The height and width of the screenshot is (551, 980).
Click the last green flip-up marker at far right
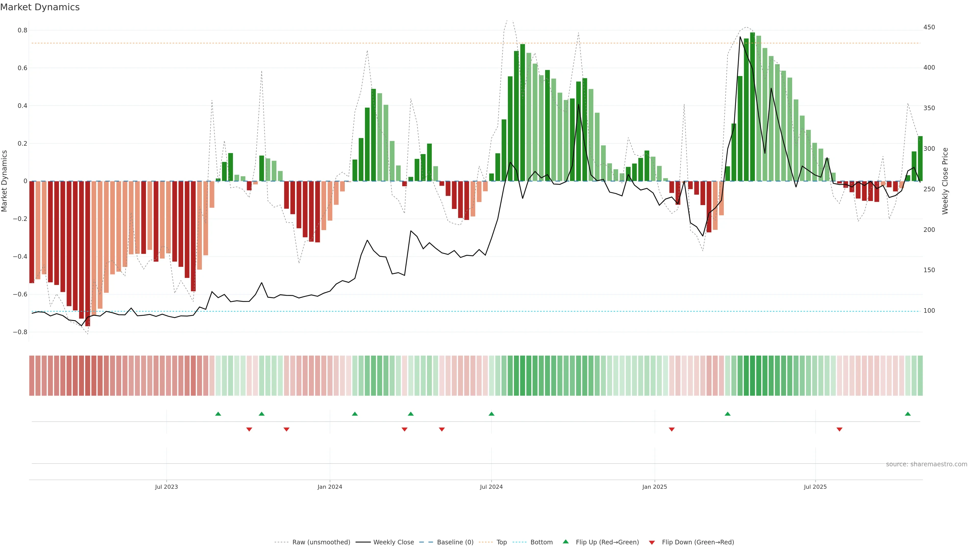908,414
